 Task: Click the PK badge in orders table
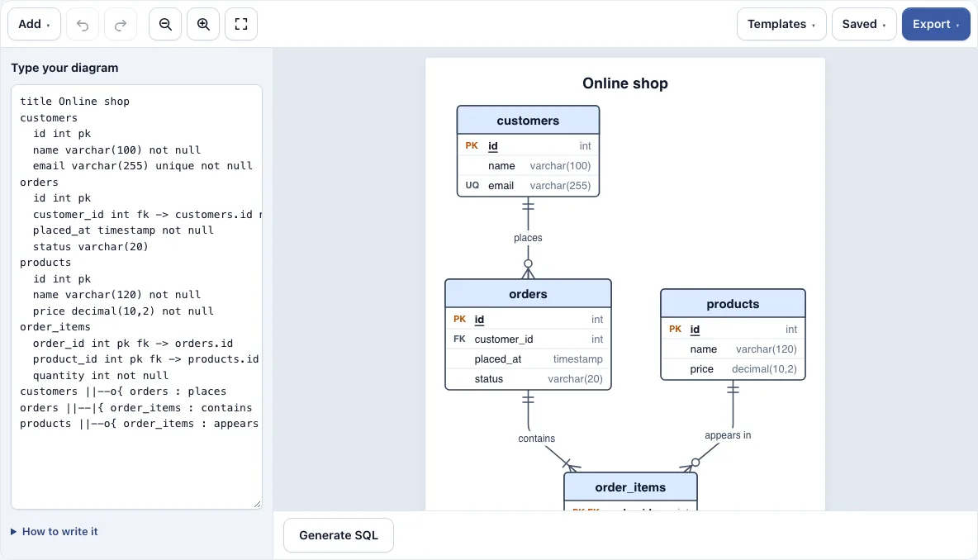coord(460,320)
